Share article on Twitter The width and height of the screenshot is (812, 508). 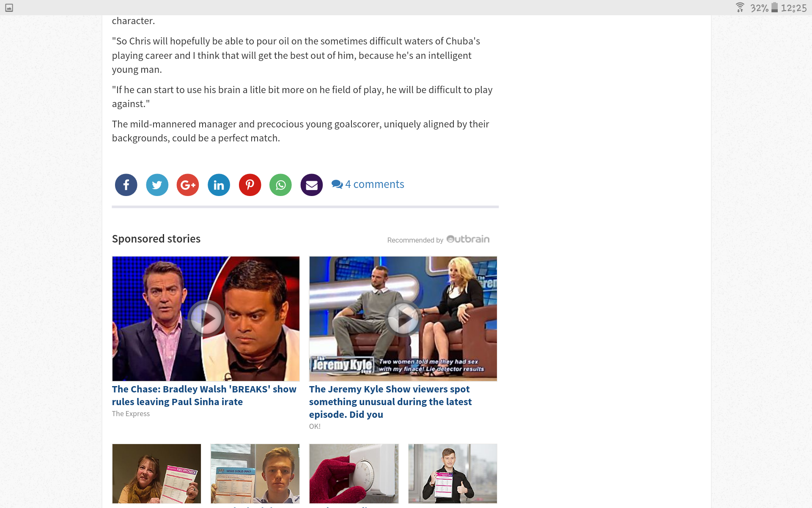coord(157,185)
